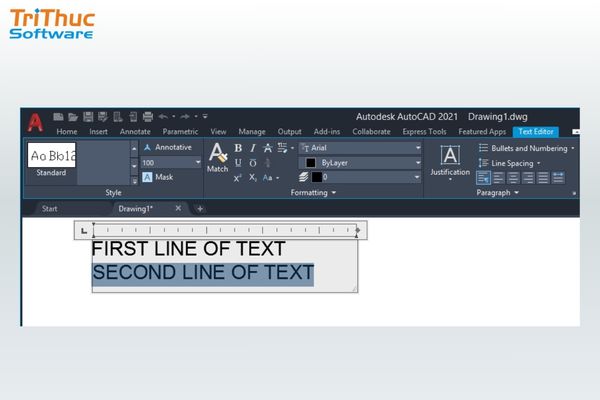600x400 pixels.
Task: Open the View ribbon tab
Action: click(x=218, y=132)
